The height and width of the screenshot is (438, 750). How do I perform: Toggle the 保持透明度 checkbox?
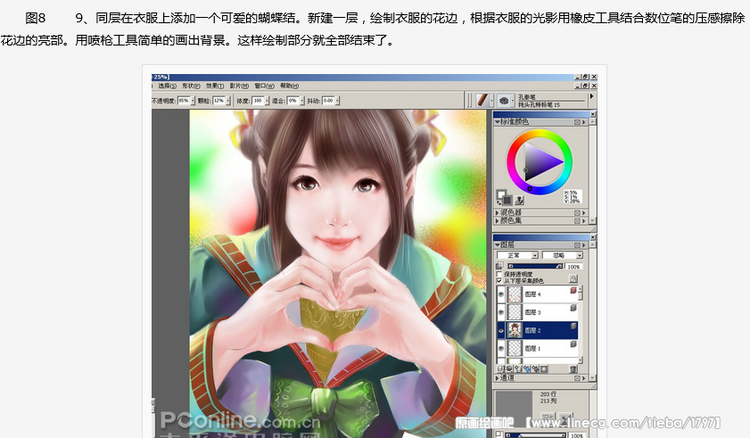pos(500,274)
